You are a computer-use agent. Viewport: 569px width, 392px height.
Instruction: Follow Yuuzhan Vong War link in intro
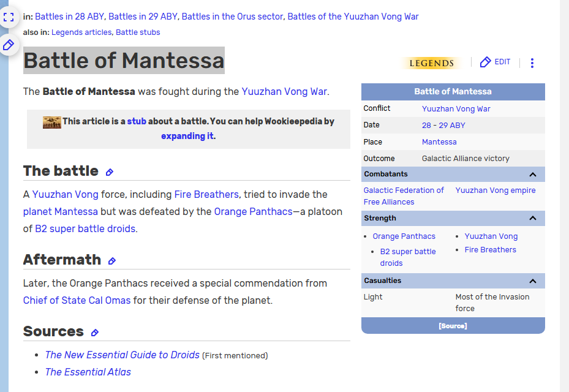tap(284, 91)
